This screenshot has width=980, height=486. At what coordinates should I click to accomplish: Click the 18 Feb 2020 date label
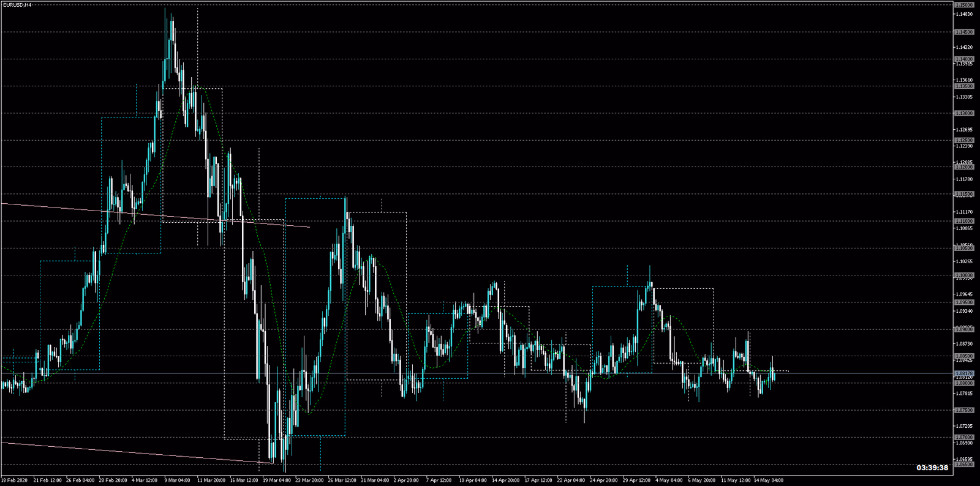tap(15, 480)
